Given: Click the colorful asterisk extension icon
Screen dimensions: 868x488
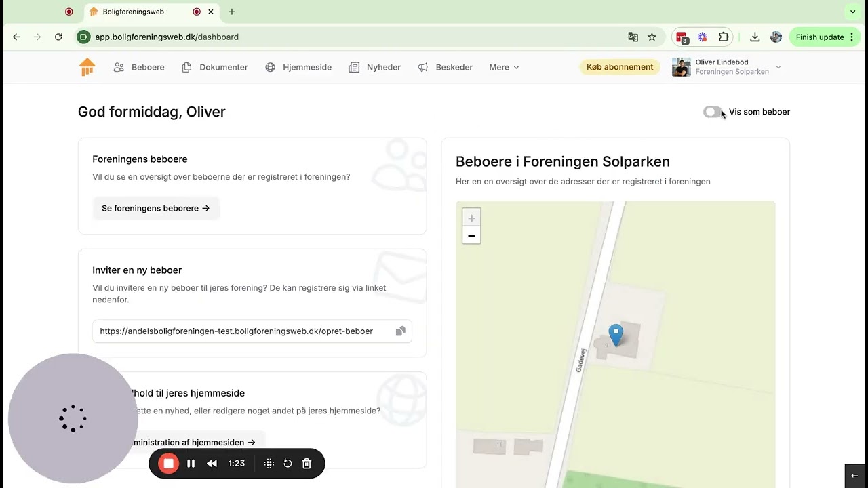Looking at the screenshot, I should [703, 37].
